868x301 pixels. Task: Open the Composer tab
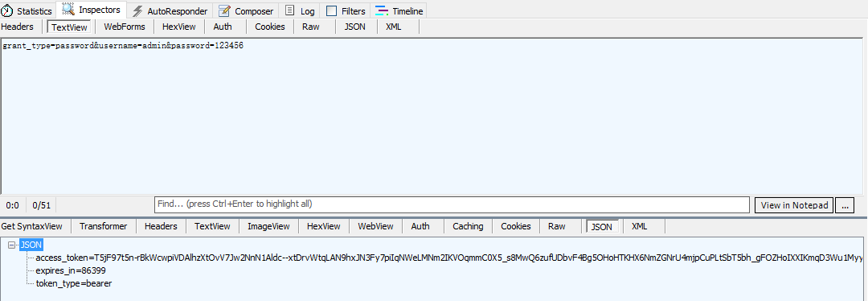tap(247, 11)
